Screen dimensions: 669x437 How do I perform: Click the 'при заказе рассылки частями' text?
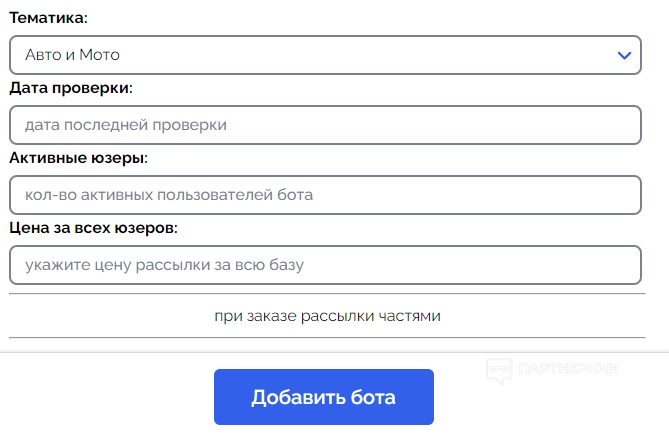327,316
